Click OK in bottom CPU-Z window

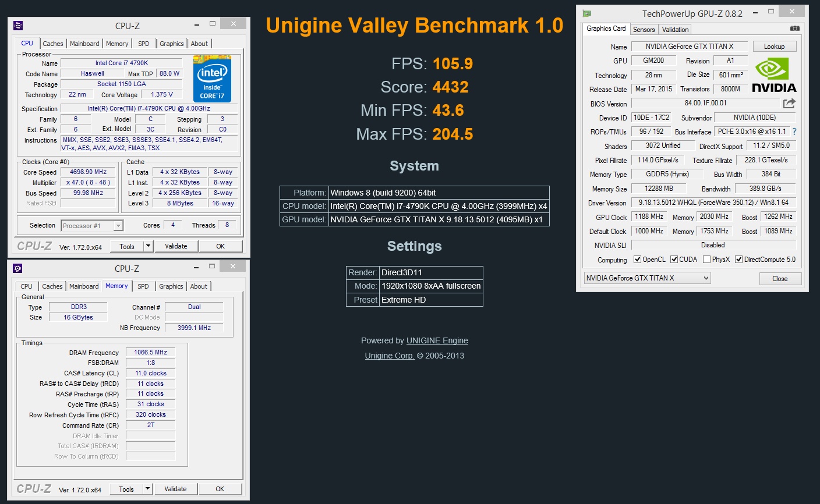point(220,489)
